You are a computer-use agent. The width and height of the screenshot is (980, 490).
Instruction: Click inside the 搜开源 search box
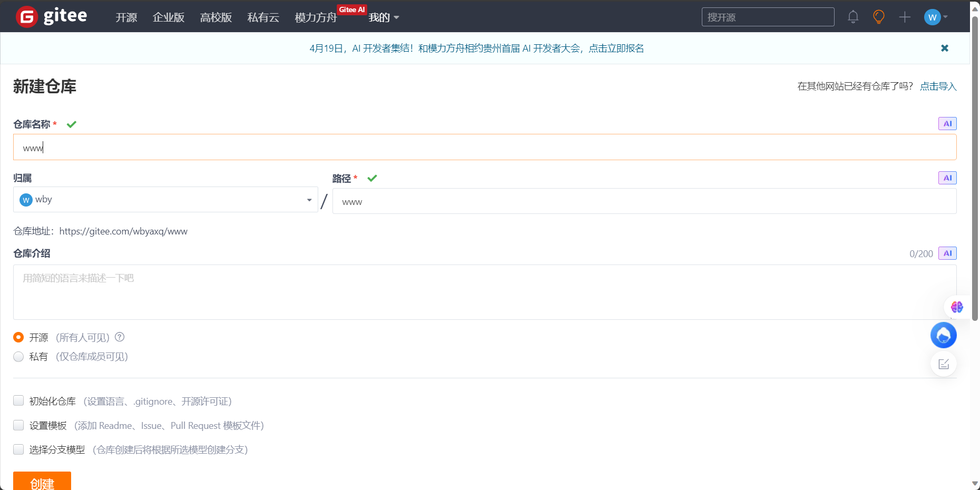point(768,16)
